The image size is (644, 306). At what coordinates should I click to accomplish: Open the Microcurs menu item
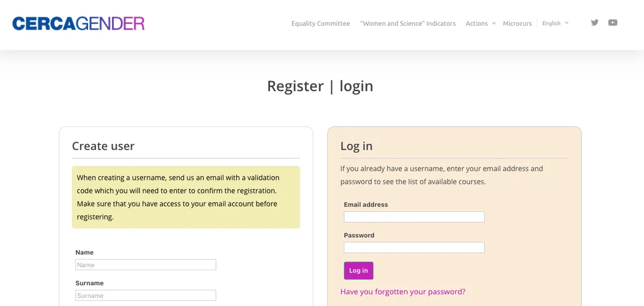click(517, 23)
